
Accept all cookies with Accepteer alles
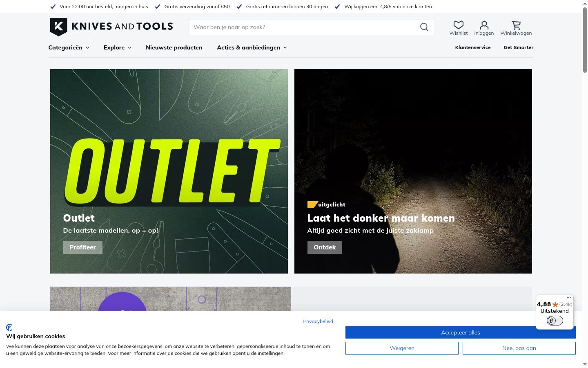[x=461, y=332]
